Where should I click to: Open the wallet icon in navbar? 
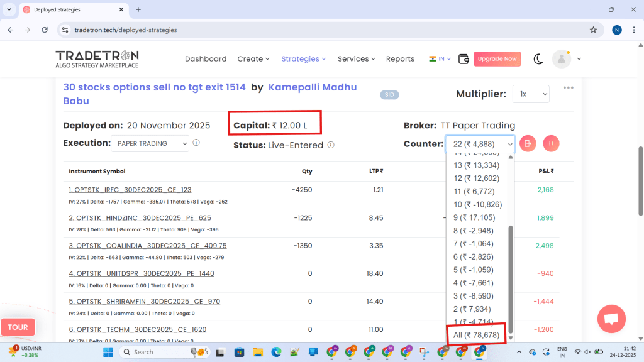464,59
